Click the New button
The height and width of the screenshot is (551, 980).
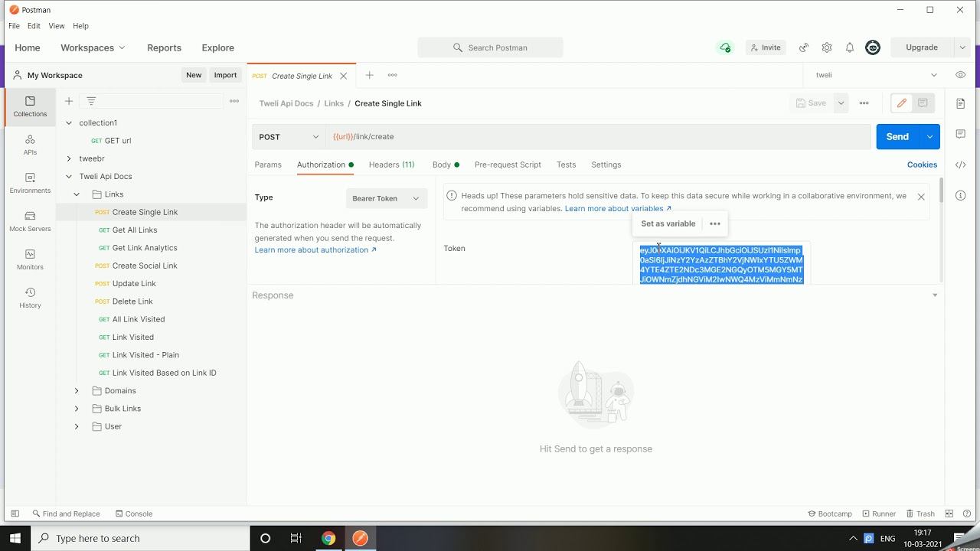(x=194, y=75)
